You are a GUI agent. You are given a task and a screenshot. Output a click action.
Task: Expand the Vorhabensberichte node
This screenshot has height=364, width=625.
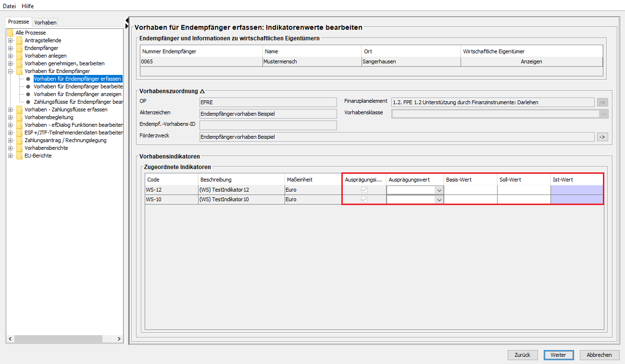coord(10,148)
